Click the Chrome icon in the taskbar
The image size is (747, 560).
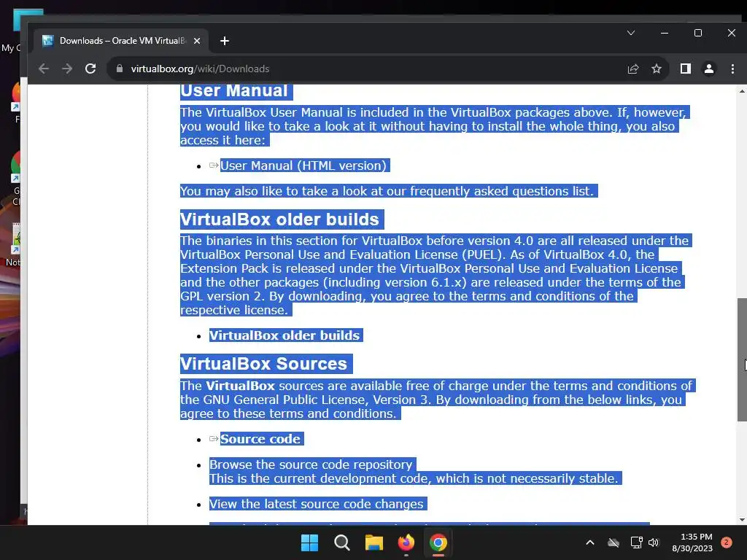click(438, 542)
